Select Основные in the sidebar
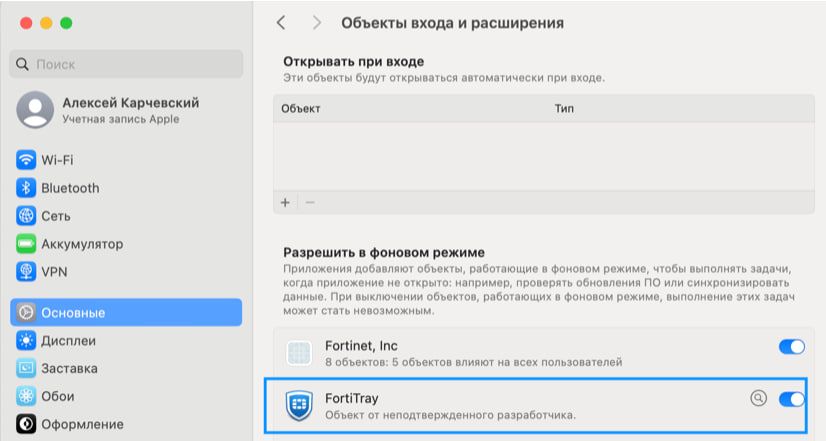826x441 pixels. [126, 312]
